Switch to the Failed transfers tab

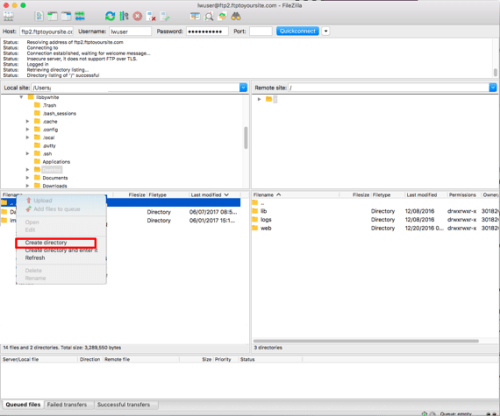coord(67,404)
